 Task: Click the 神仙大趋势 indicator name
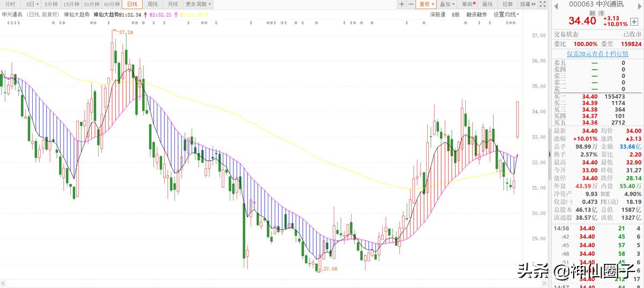[x=76, y=15]
